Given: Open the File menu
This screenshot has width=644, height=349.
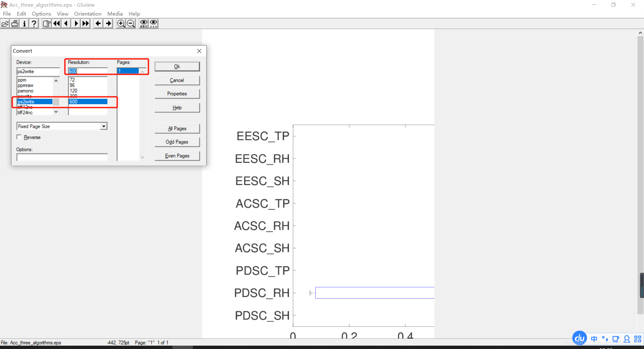Looking at the screenshot, I should click(7, 14).
